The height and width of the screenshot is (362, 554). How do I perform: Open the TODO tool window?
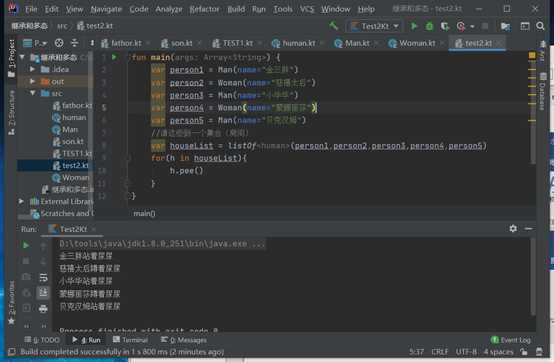[x=42, y=340]
